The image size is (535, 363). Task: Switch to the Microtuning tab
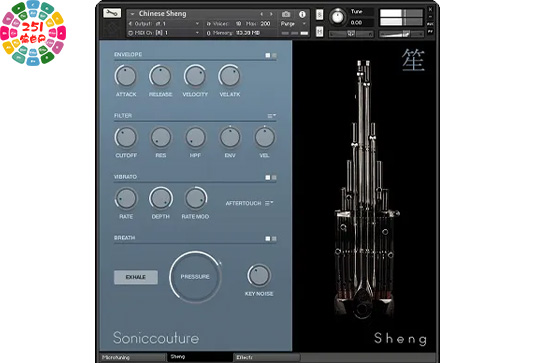[x=133, y=357]
